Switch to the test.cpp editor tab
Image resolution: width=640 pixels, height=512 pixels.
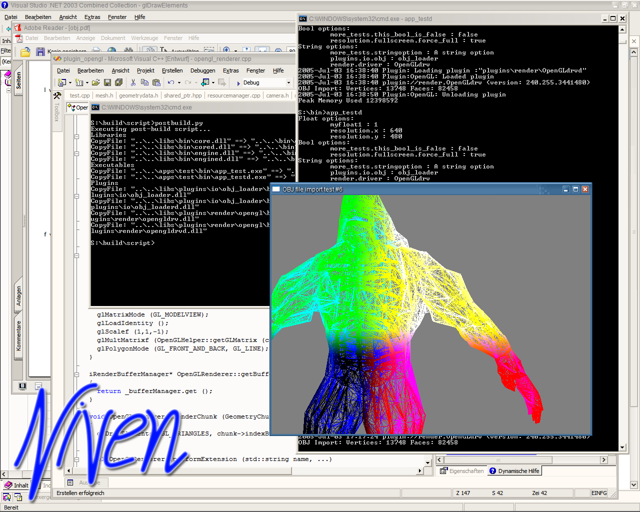point(80,96)
